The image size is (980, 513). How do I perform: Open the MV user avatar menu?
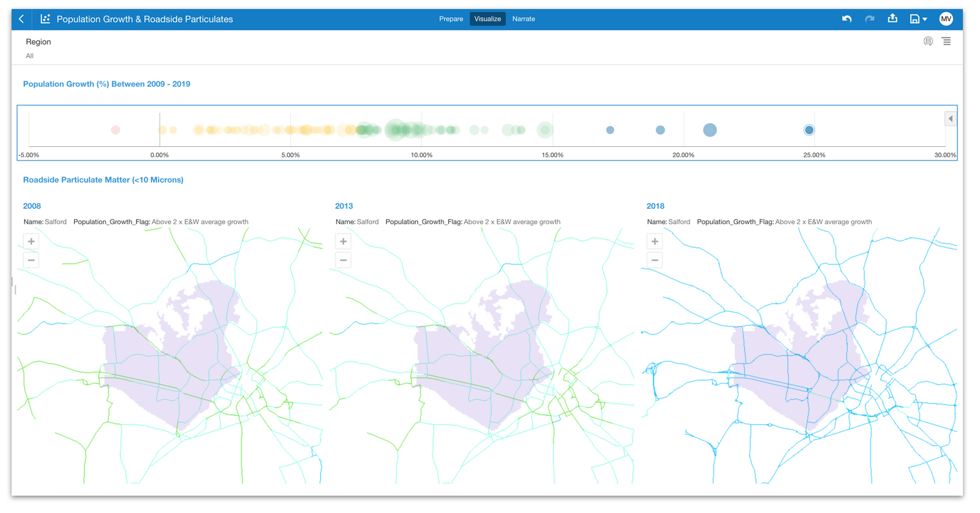tap(946, 19)
